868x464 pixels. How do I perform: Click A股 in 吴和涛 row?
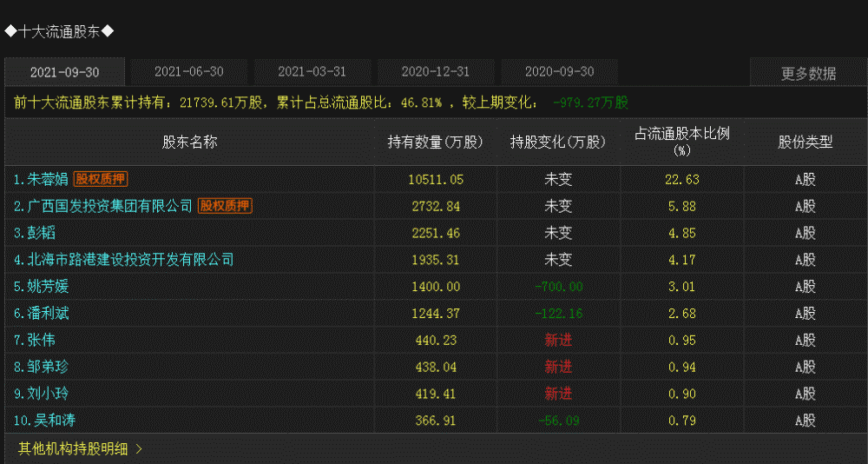click(x=806, y=421)
